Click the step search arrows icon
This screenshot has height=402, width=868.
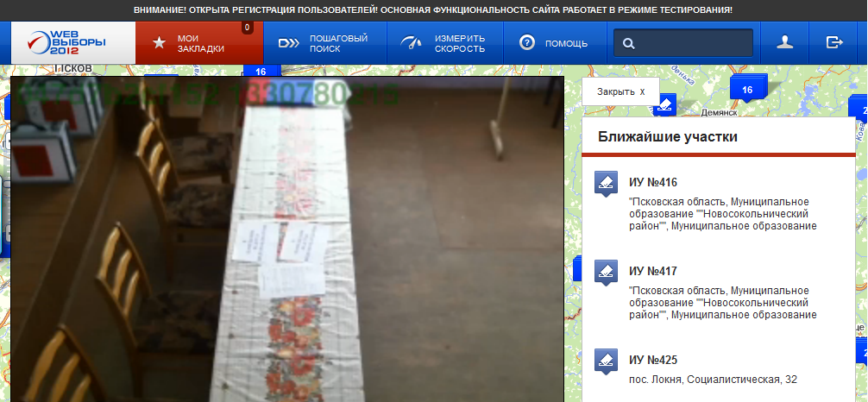(x=288, y=43)
